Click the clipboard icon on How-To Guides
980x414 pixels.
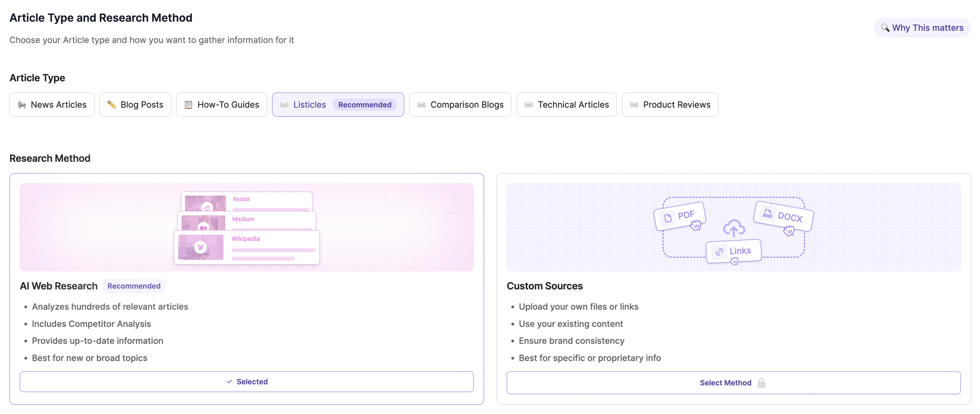click(x=188, y=104)
